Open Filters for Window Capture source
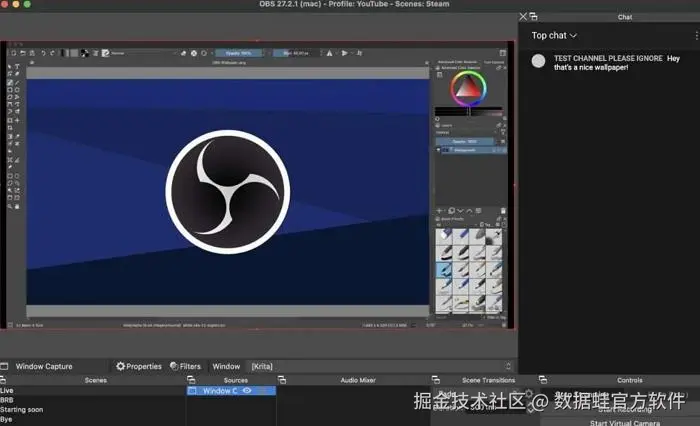 [x=185, y=366]
